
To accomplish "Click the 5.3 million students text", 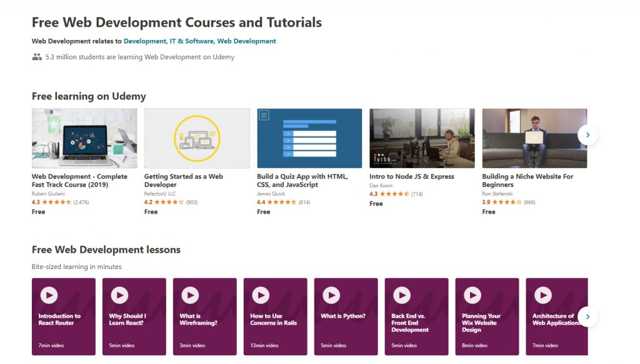I will pos(140,57).
